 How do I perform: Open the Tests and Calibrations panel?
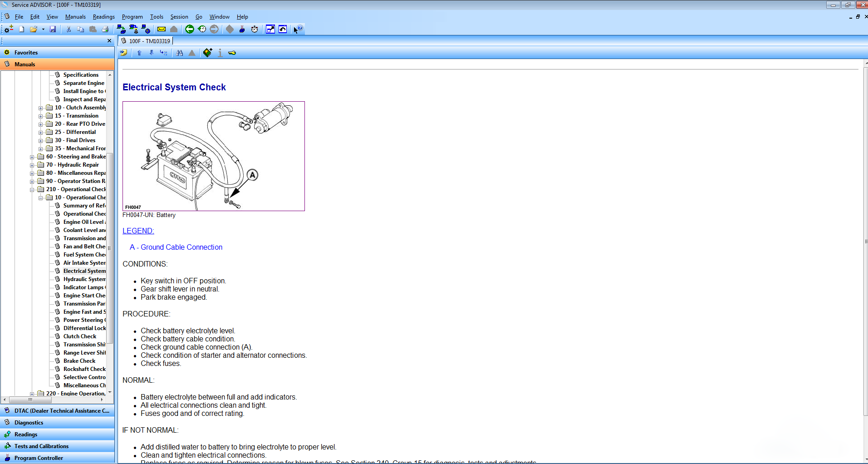[57, 446]
